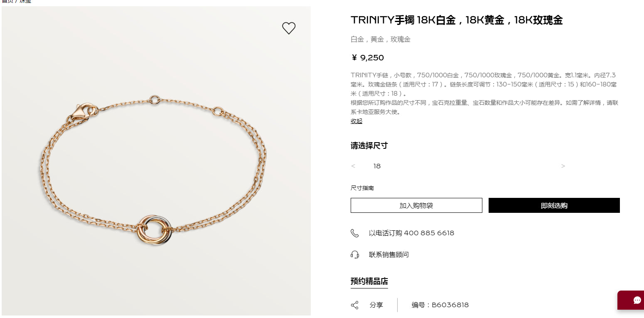Viewport: 644px width, 318px height.
Task: Click the black 即刻选购 button
Action: 554,205
